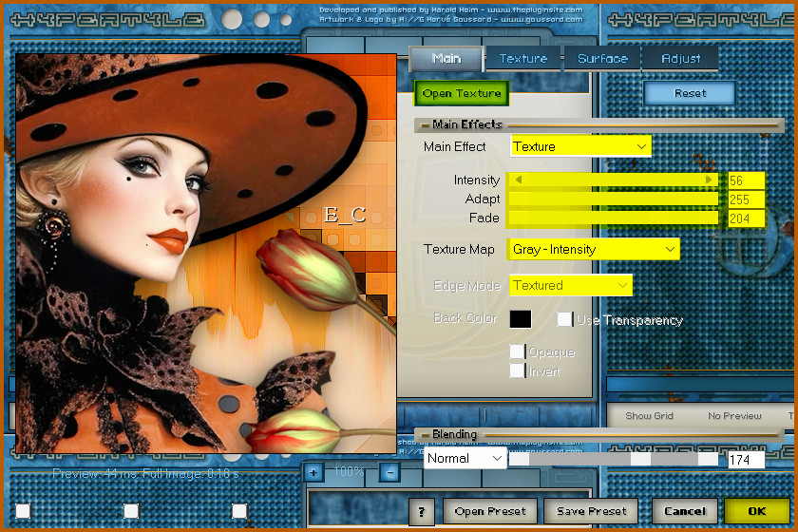Screen dimensions: 798x532
Task: Open the Normal blending mode dropdown
Action: 465,458
